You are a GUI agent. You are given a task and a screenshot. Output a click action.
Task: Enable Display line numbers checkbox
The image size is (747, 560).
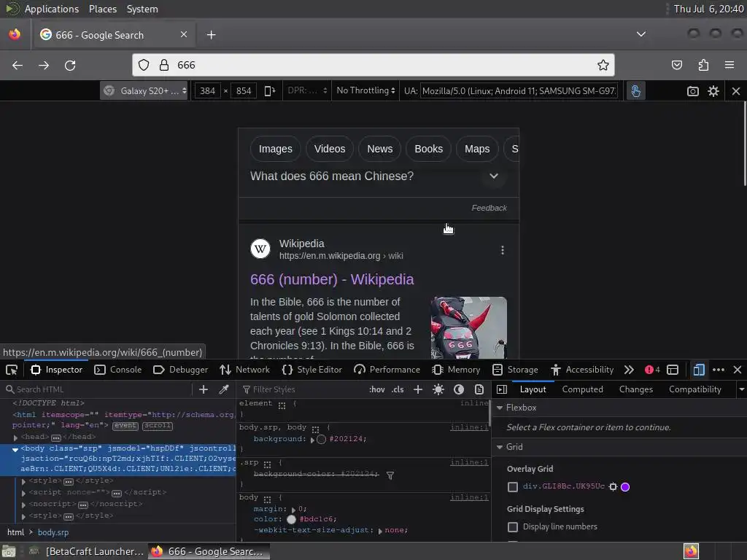tap(513, 526)
